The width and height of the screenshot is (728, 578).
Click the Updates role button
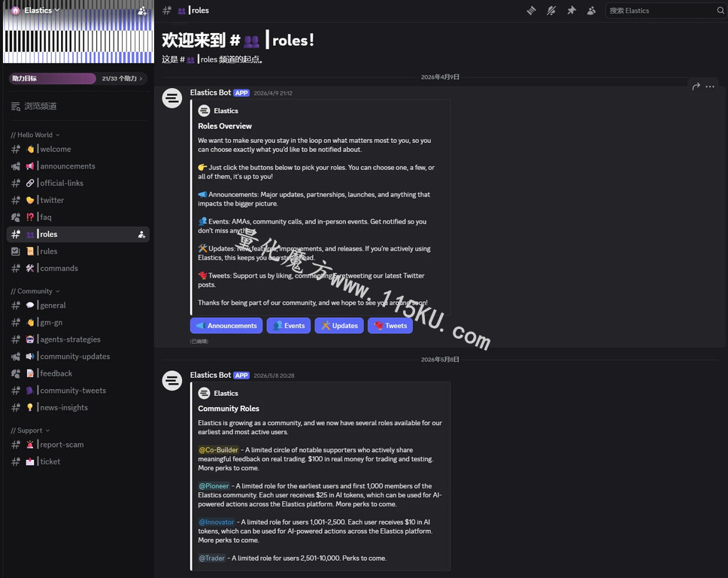tap(339, 326)
